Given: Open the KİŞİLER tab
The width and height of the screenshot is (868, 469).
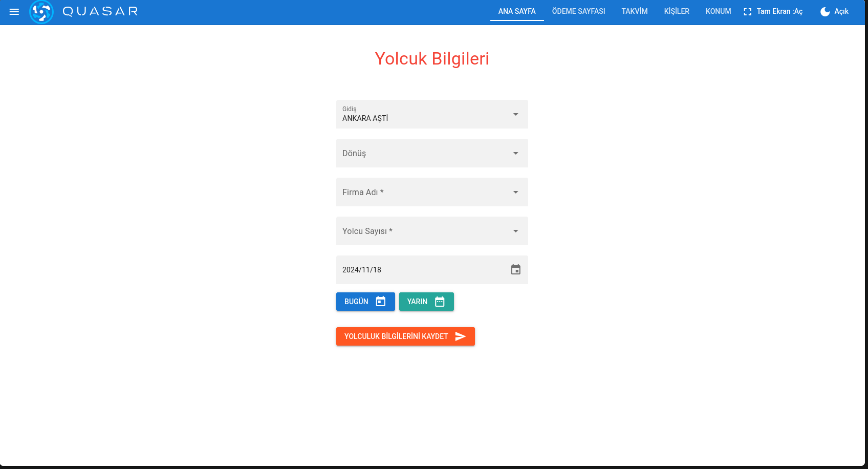Looking at the screenshot, I should point(677,11).
